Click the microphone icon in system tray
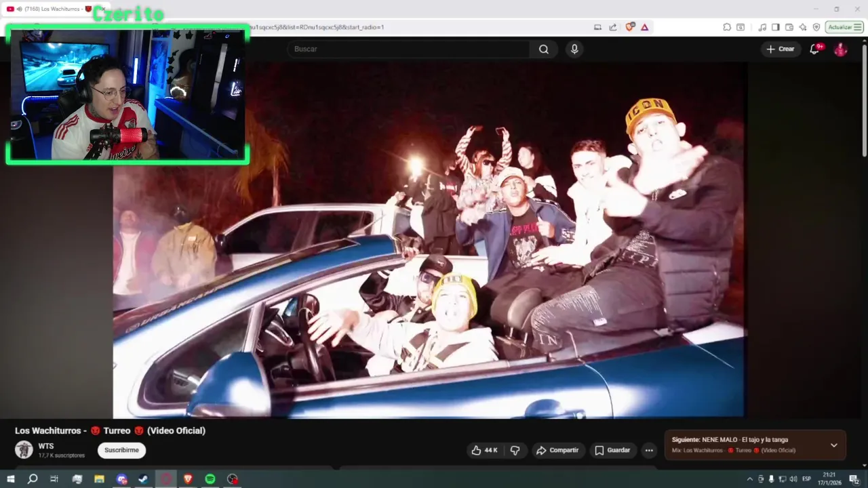 (x=771, y=479)
